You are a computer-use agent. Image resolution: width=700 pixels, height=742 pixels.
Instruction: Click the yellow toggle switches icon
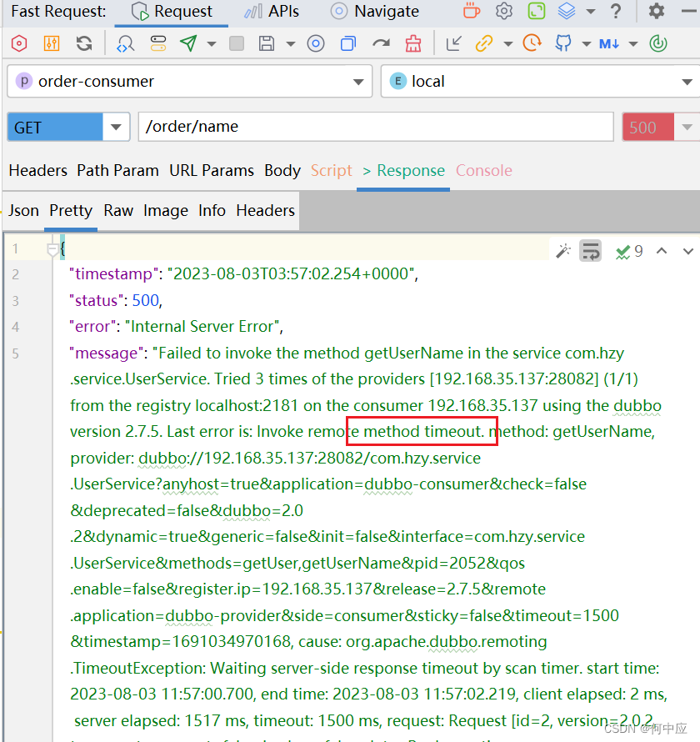click(x=158, y=43)
